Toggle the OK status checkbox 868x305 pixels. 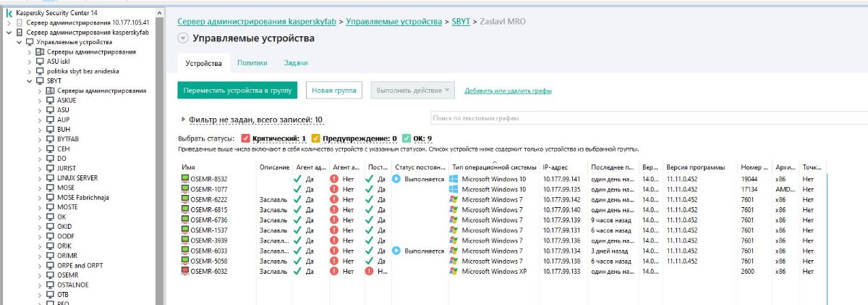[x=407, y=138]
